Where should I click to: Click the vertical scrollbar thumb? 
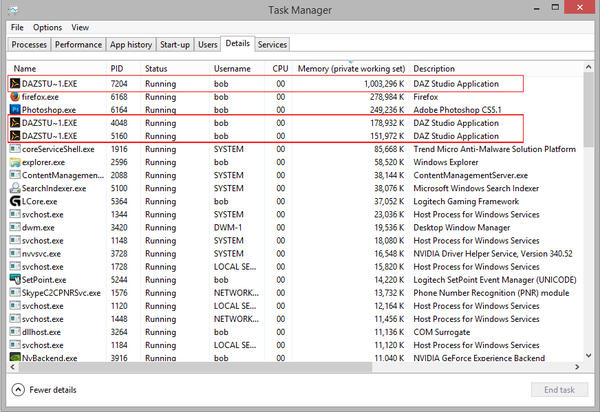[x=589, y=108]
